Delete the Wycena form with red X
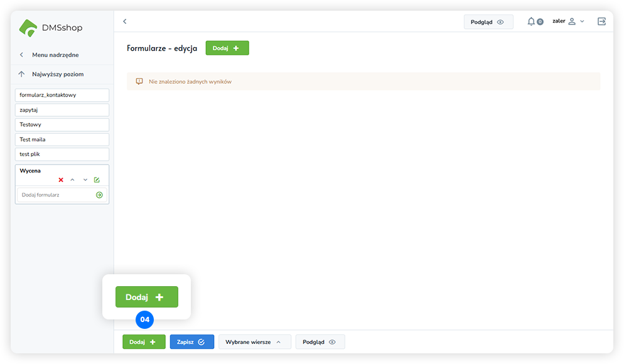Viewport: 624px width, 364px height. [x=61, y=180]
